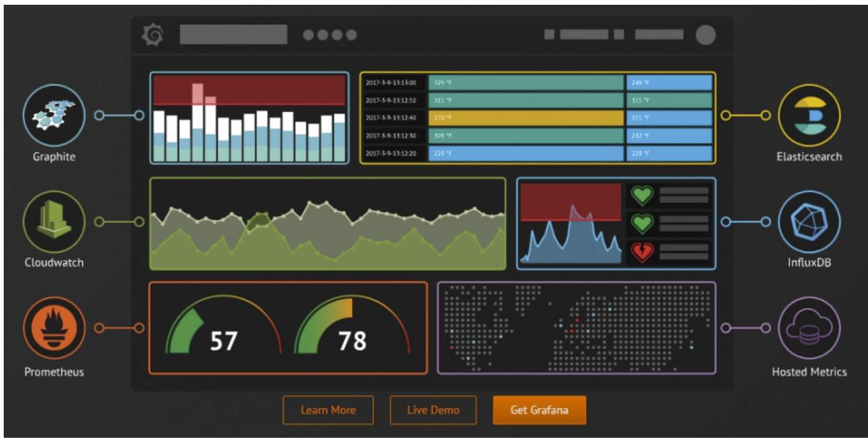Viewport: 868px width, 441px height.
Task: Click the blue spike graph with red threshold
Action: point(571,223)
